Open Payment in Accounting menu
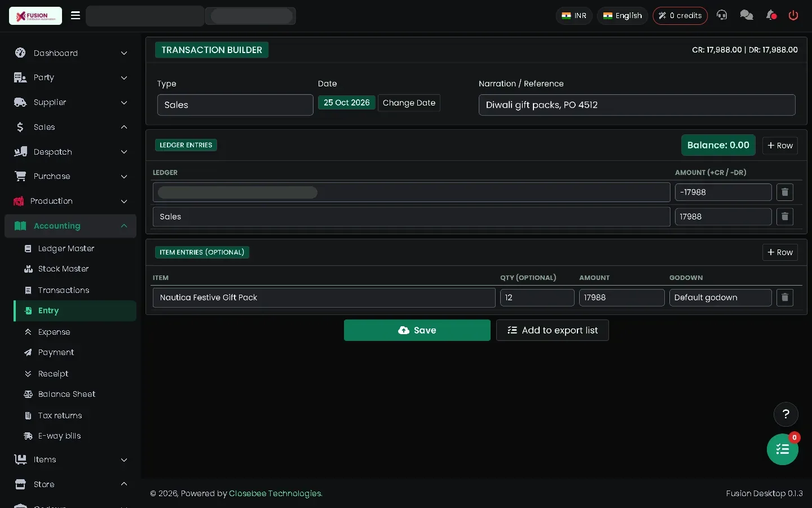This screenshot has height=508, width=812. (x=56, y=352)
